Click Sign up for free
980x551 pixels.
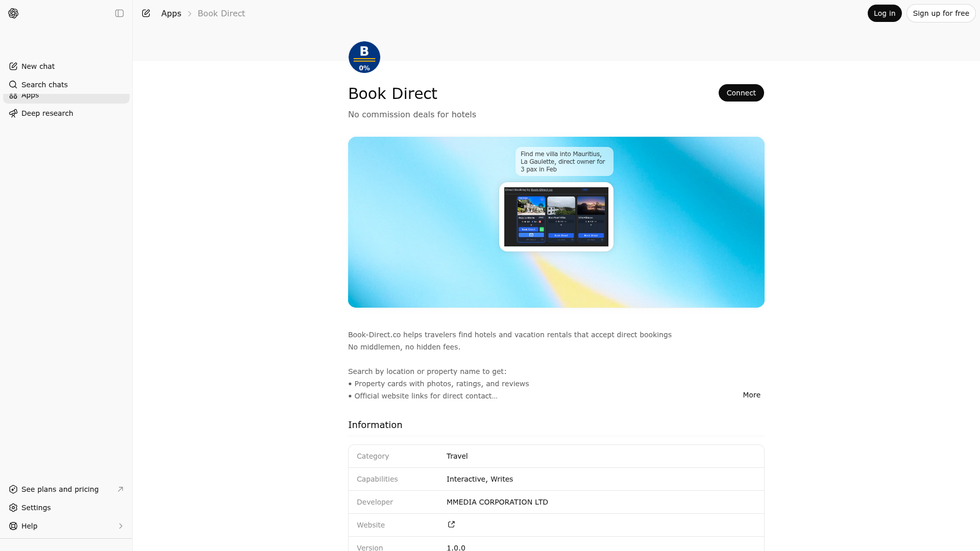941,13
